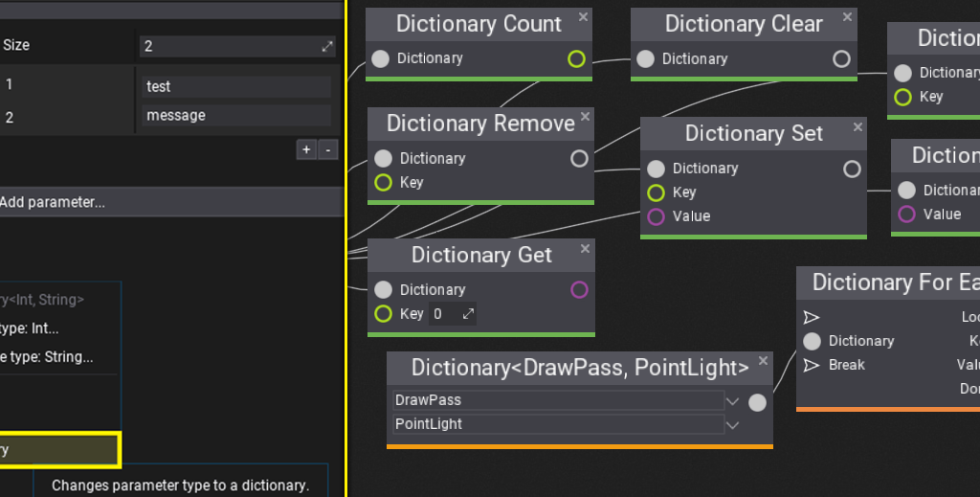This screenshot has height=497, width=980.
Task: Remove an array element with minus button
Action: [328, 150]
